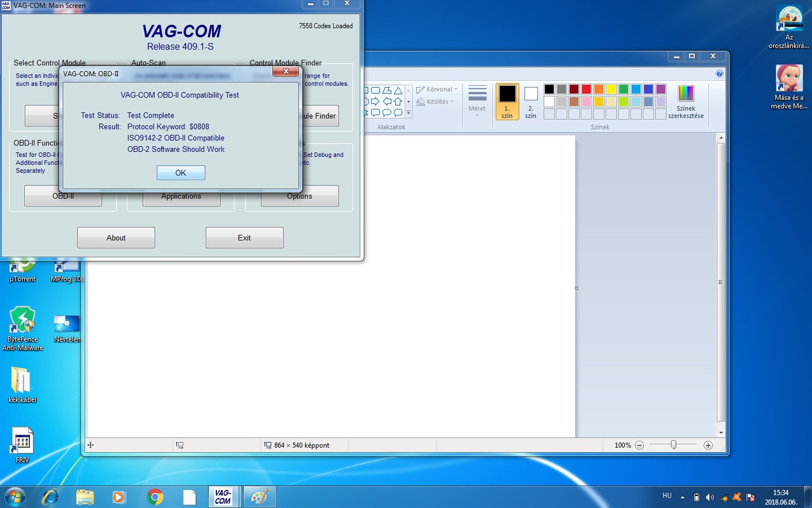Select the up arrow shape in Paint
The height and width of the screenshot is (508, 812).
click(398, 102)
